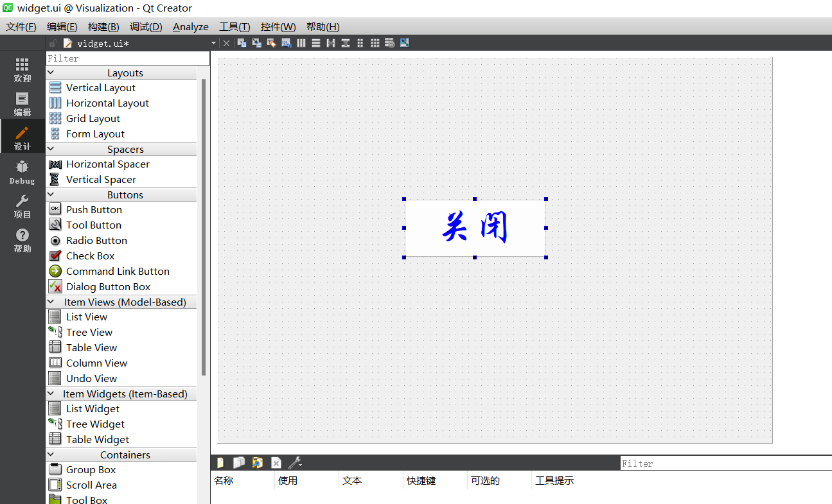Open the 控件(W) menu
Screen dimensions: 832x504
(278, 26)
